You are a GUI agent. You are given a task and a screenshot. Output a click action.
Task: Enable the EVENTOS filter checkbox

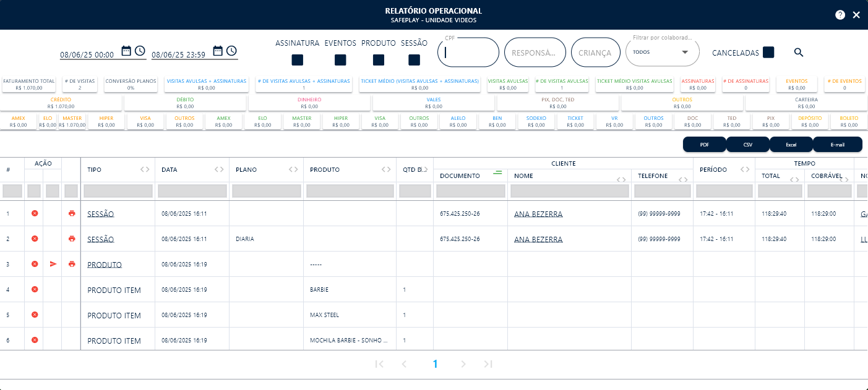[x=340, y=60]
